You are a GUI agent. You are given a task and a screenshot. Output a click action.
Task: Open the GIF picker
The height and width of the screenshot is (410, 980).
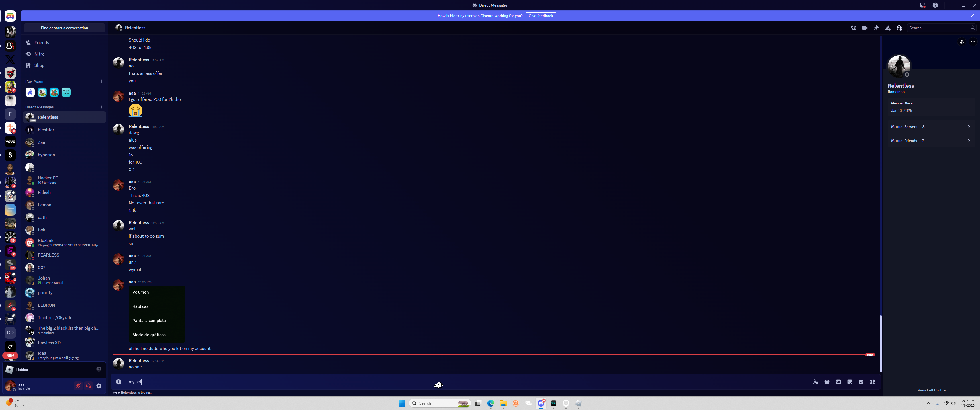(x=838, y=382)
